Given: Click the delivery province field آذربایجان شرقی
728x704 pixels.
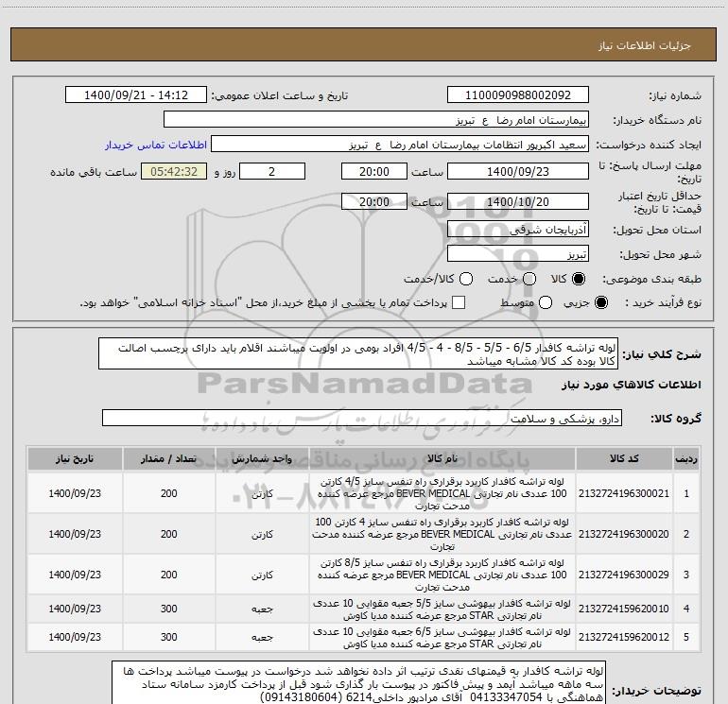Looking at the screenshot, I should coord(518,230).
